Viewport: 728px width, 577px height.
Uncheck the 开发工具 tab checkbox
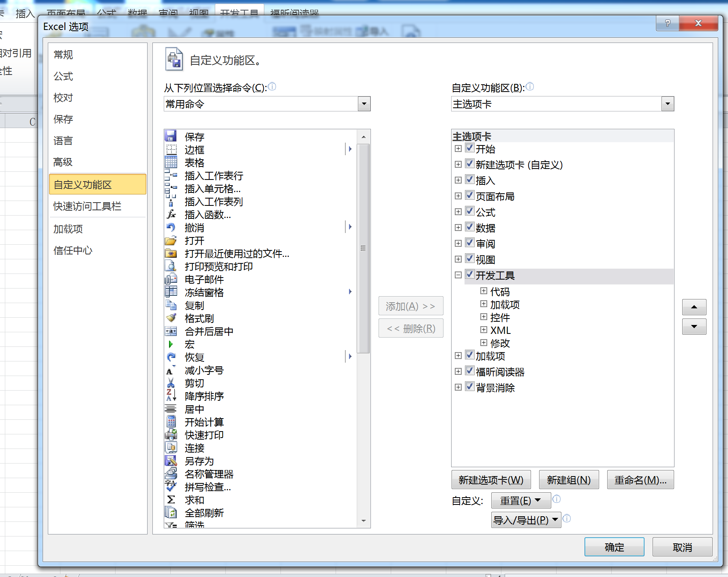point(469,274)
